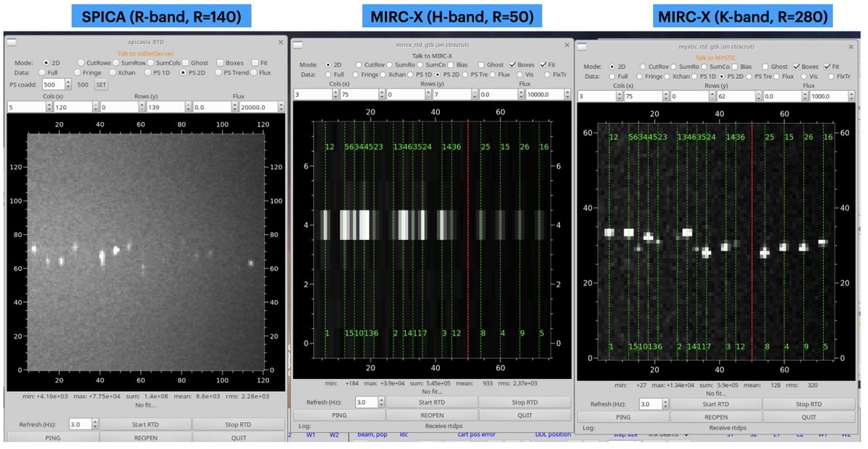Click Rows field showing 7 in mircx_rtd_gtk

(x=452, y=94)
